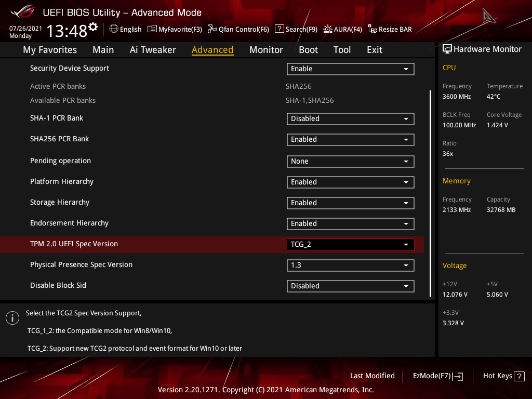Open AURA(F4) lighting icon
This screenshot has width=532, height=399.
327,29
